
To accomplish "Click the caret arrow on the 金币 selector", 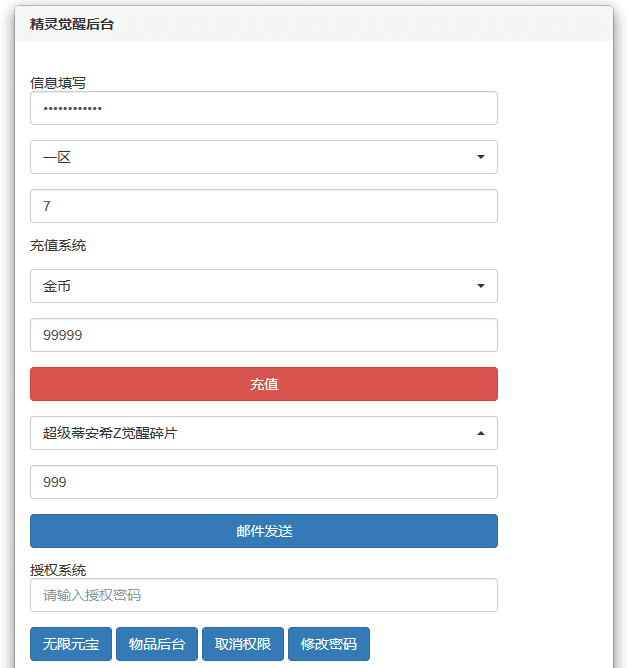I will click(480, 286).
